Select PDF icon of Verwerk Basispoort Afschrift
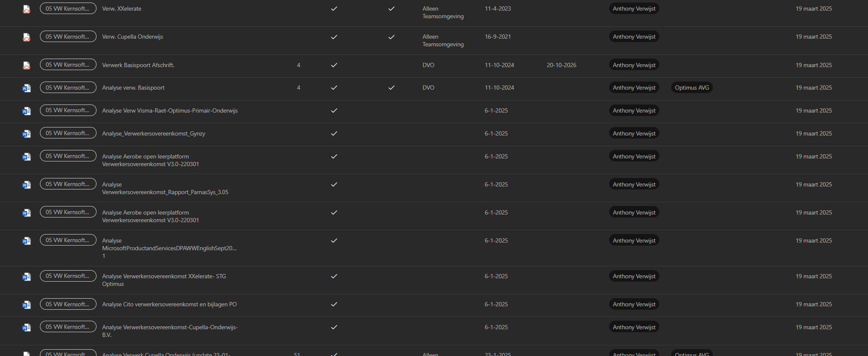This screenshot has width=868, height=356. tap(26, 65)
